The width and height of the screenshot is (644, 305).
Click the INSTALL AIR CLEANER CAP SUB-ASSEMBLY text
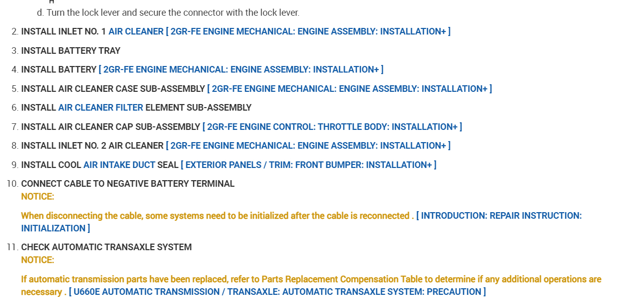(x=110, y=127)
